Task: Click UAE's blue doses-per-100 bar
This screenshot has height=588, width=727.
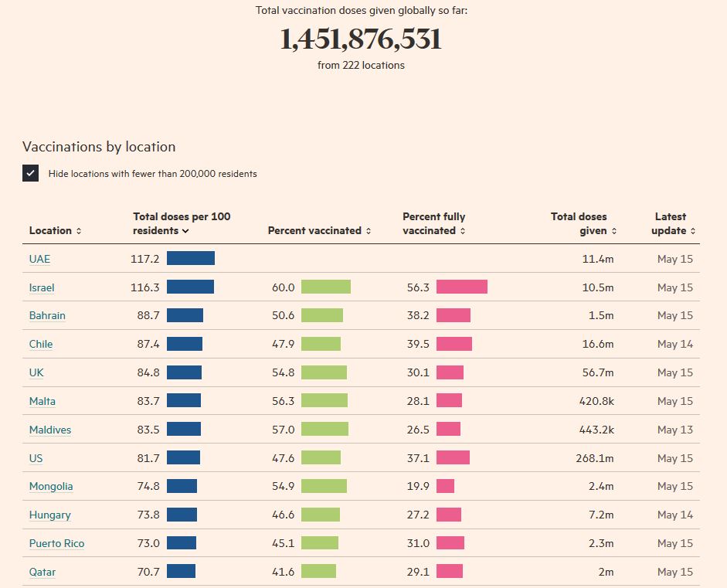Action: 190,259
